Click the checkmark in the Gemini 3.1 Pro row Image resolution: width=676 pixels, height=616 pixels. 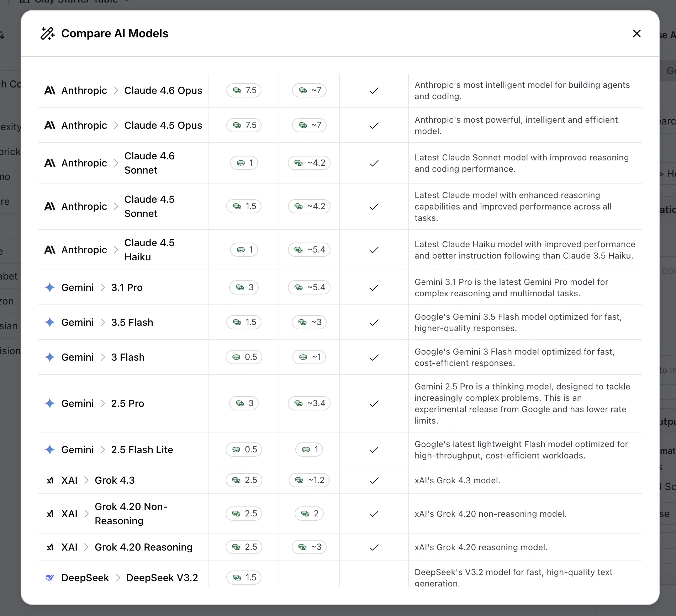pyautogui.click(x=374, y=288)
